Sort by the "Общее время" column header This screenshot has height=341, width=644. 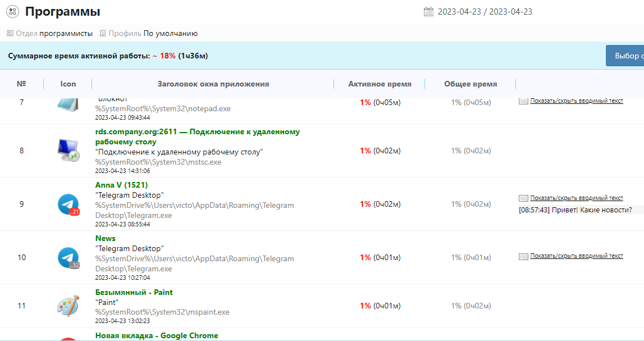pyautogui.click(x=471, y=84)
